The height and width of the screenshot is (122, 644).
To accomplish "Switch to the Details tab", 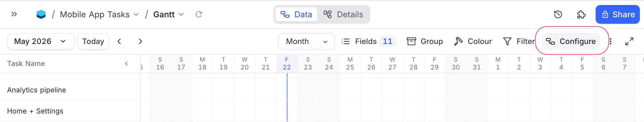I will (343, 14).
